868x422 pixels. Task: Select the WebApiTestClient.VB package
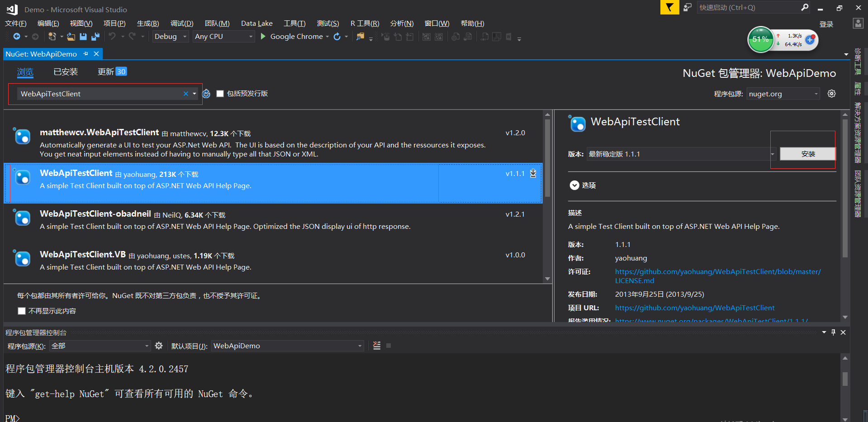[273, 265]
